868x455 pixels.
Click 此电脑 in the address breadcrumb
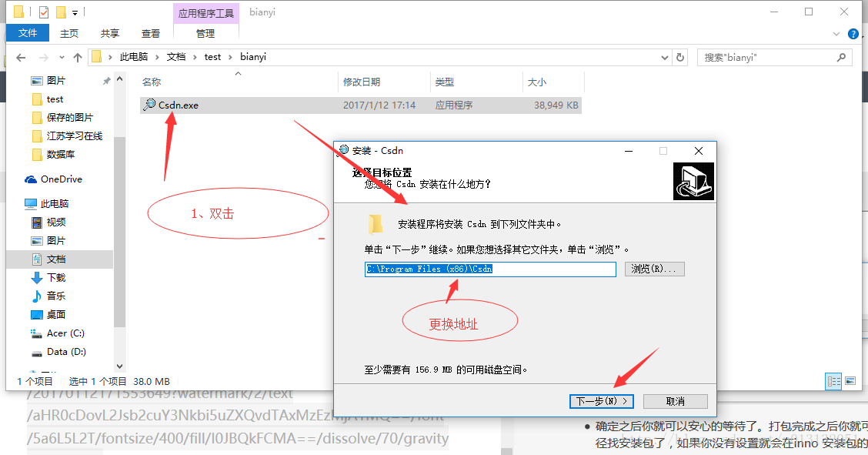tap(134, 57)
